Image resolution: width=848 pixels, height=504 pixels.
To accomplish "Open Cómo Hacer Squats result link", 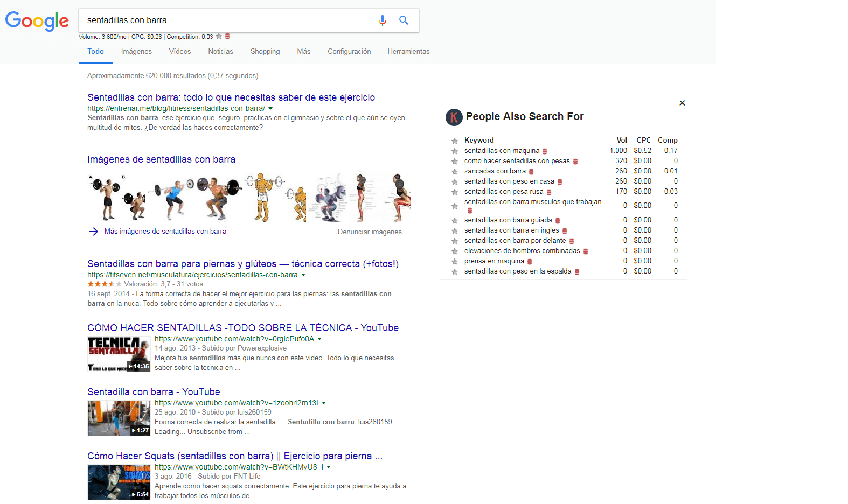I will click(235, 456).
